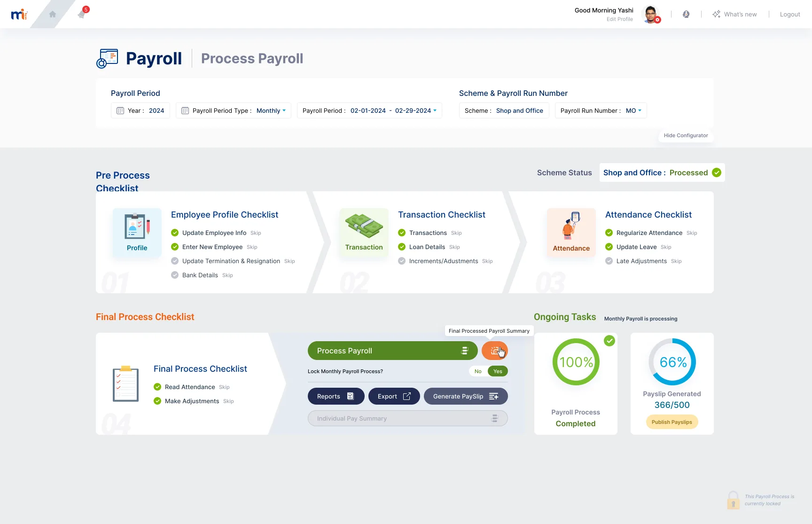Screen dimensions: 812x524
Task: Open the Scheme Shop and Office selector
Action: pos(504,110)
